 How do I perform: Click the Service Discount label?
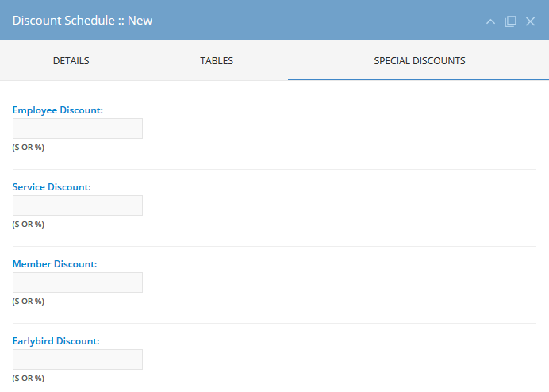[x=52, y=187]
